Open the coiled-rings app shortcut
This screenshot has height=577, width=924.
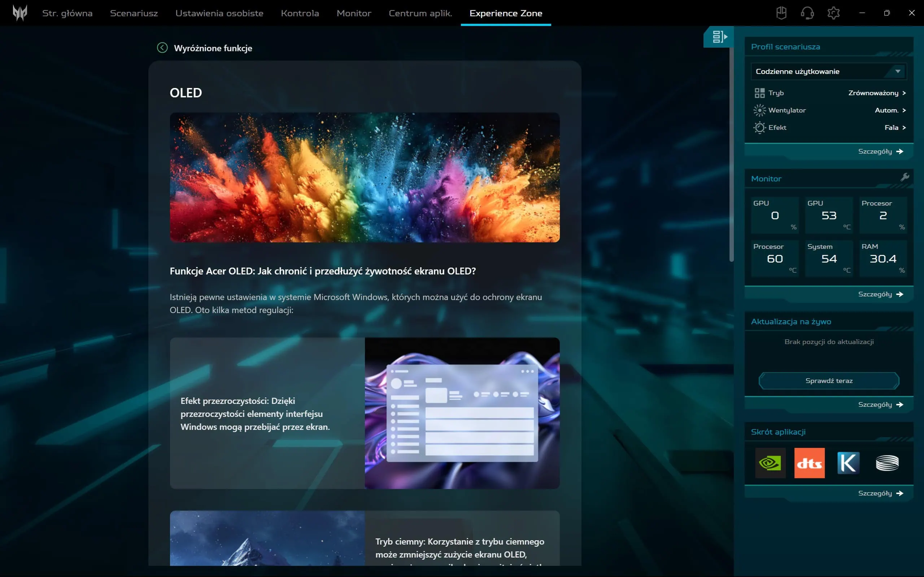pos(887,463)
